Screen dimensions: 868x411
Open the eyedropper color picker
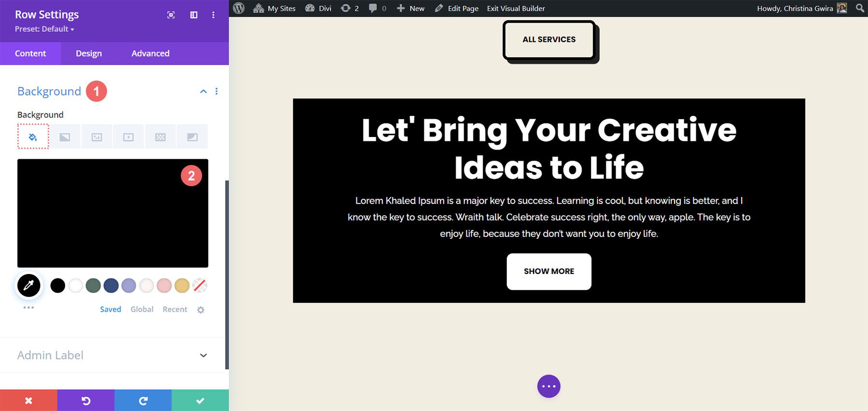point(29,285)
